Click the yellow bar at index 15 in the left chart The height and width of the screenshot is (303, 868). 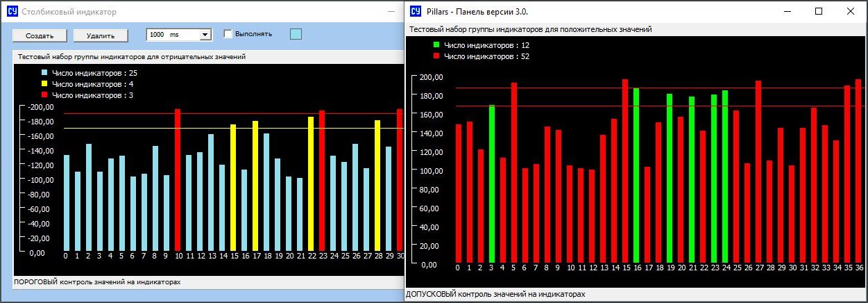coord(233,188)
